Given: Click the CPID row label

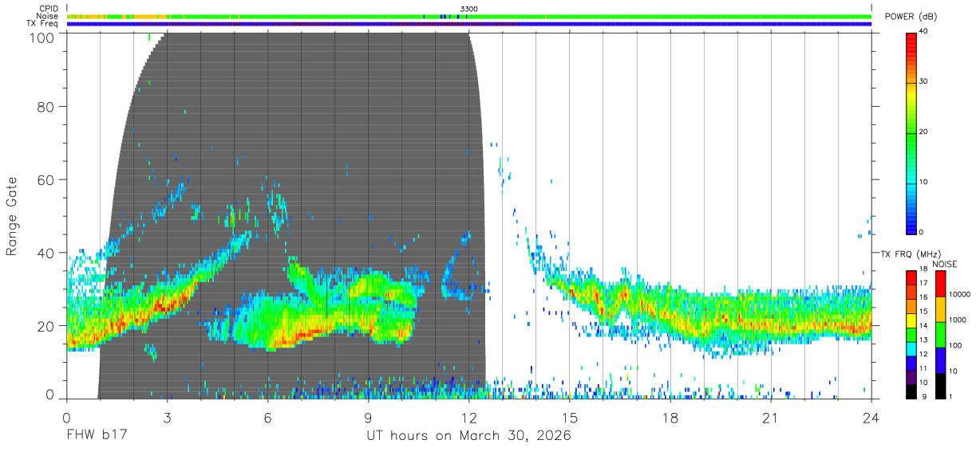Looking at the screenshot, I should tap(48, 9).
